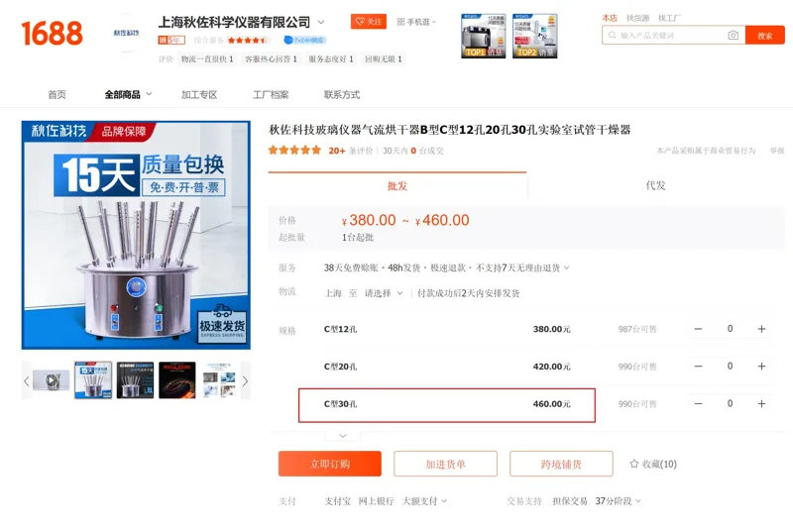Switch to the 批发 tab
Image resolution: width=793 pixels, height=532 pixels.
coord(397,186)
